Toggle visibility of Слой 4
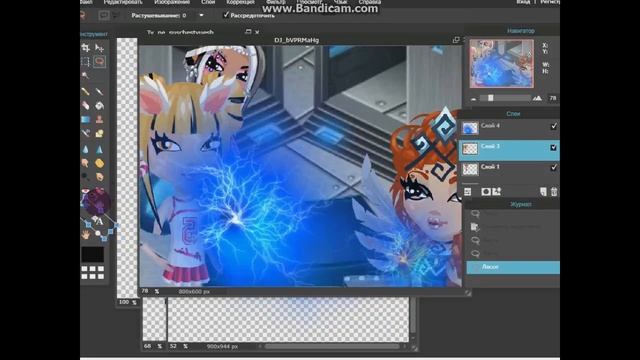This screenshot has height=360, width=640. [553, 126]
